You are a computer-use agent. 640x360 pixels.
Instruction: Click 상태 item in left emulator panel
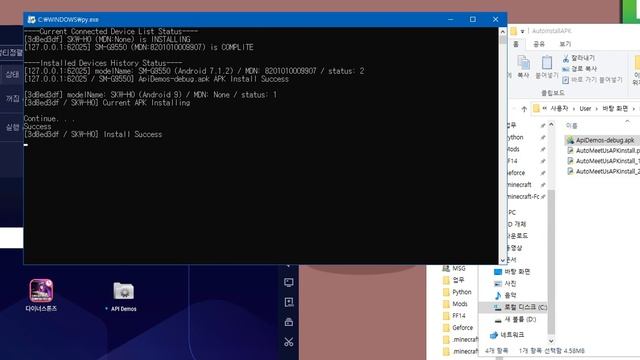coord(11,75)
